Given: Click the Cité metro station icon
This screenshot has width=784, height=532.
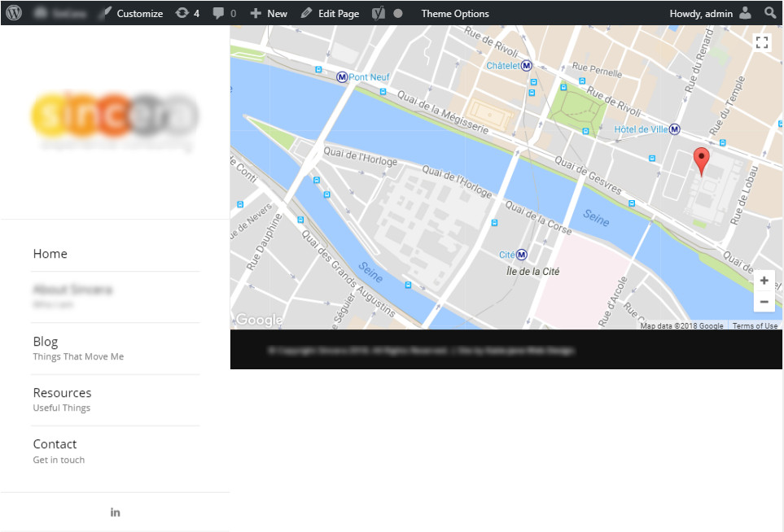Looking at the screenshot, I should [x=522, y=255].
